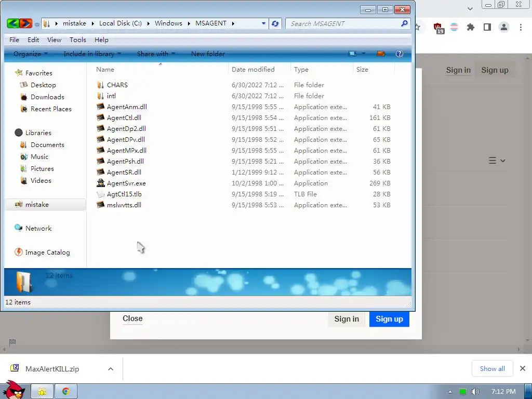532x399 pixels.
Task: Click the green Back arrow in Explorer
Action: point(13,23)
